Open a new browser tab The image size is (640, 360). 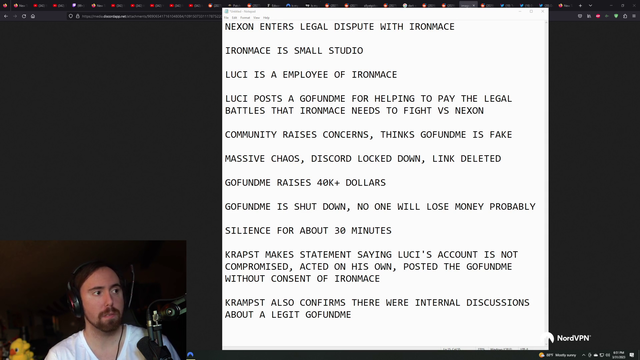coord(580,5)
